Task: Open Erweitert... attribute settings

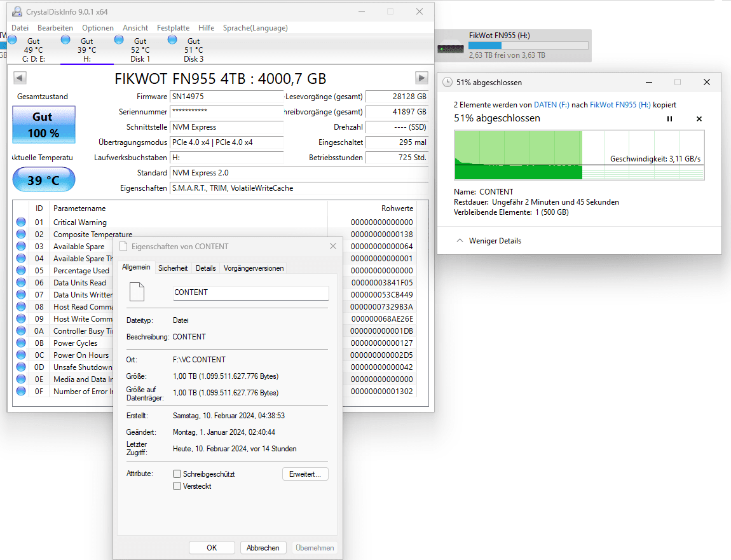Action: pos(305,474)
